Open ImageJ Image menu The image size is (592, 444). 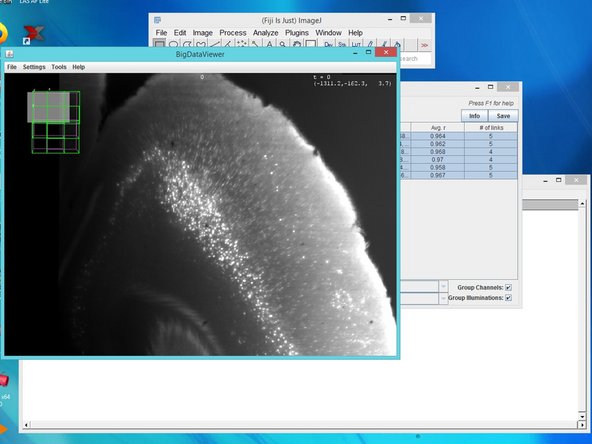203,33
